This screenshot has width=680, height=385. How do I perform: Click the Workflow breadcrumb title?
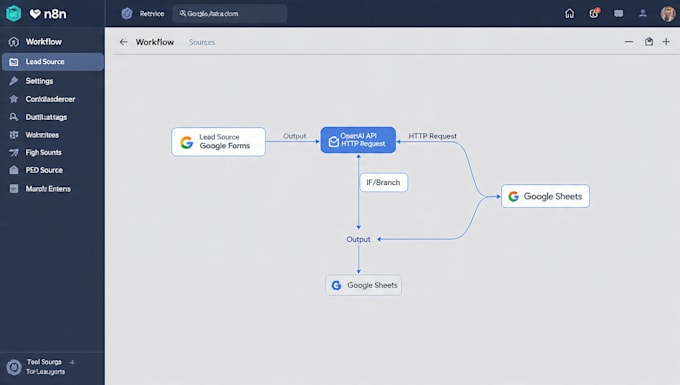click(155, 42)
